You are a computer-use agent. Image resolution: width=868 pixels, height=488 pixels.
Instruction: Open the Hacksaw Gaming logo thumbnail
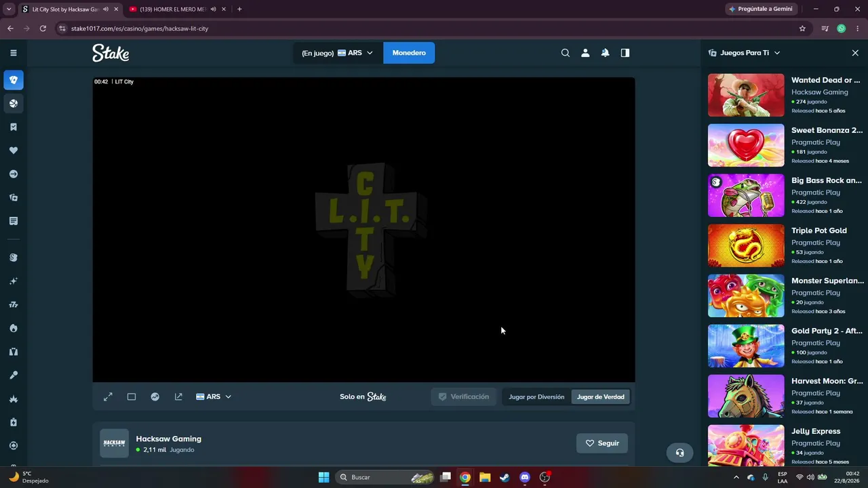(x=114, y=443)
